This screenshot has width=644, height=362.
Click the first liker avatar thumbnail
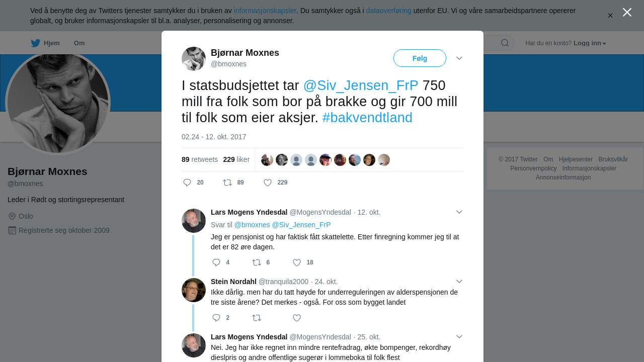[267, 160]
